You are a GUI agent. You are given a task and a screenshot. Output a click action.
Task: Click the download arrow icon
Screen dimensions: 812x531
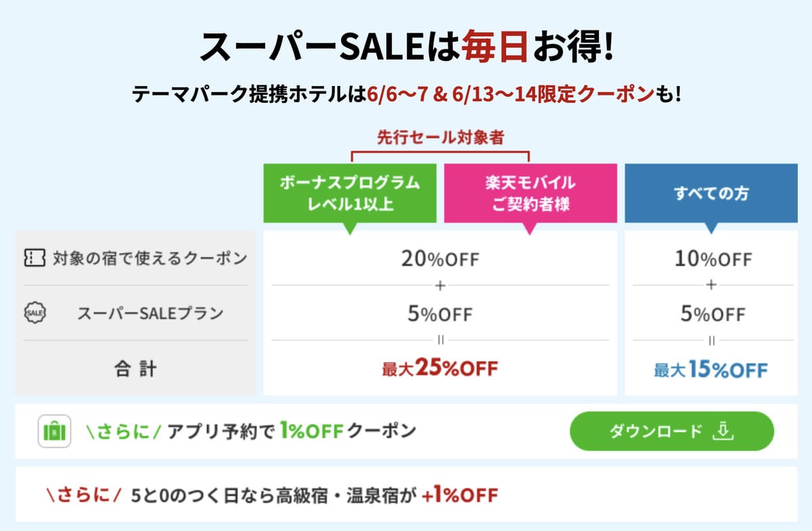pyautogui.click(x=724, y=431)
